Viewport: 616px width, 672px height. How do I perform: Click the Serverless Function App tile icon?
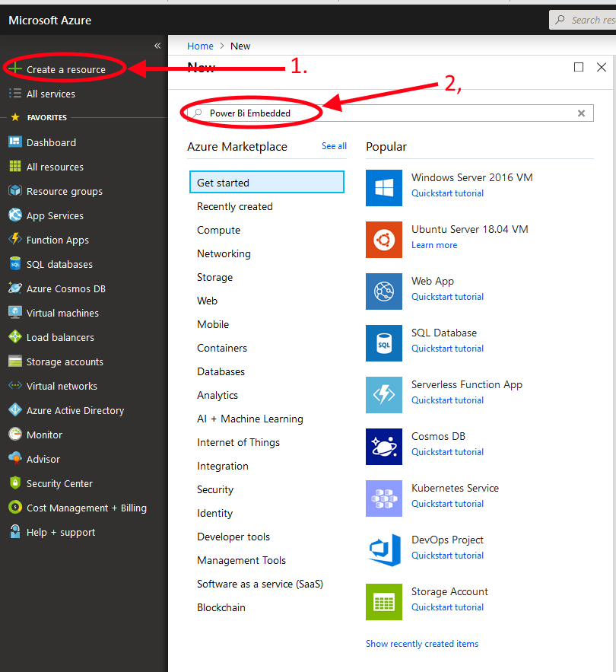pos(384,395)
